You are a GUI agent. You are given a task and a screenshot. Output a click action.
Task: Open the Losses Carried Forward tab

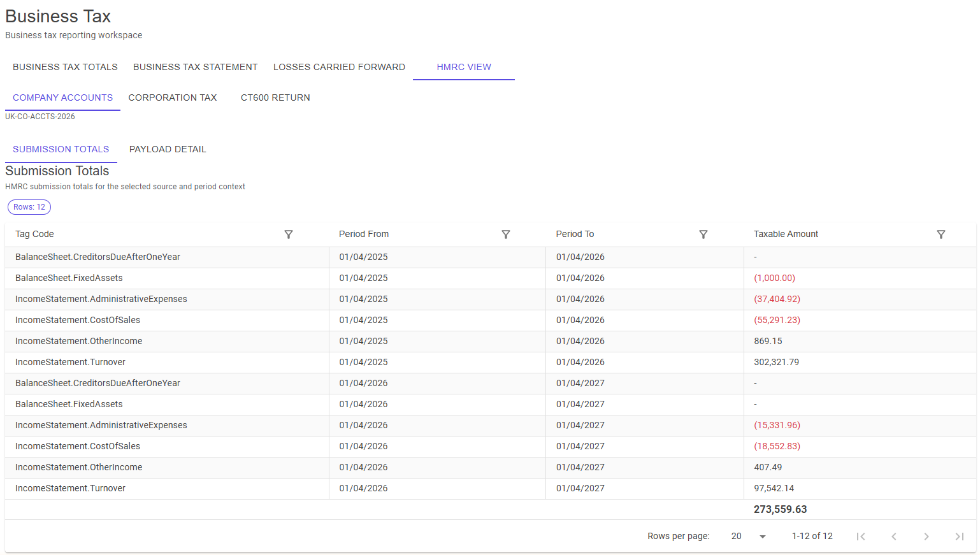(339, 67)
